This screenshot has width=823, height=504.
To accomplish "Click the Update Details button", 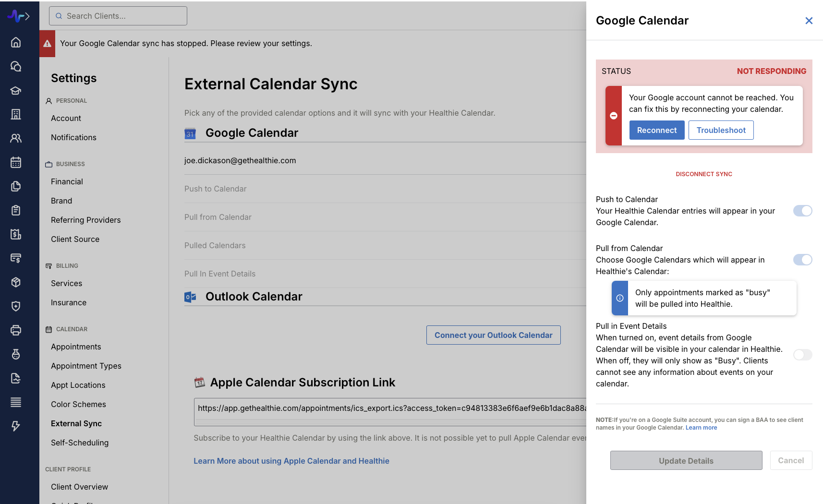I will click(x=686, y=460).
